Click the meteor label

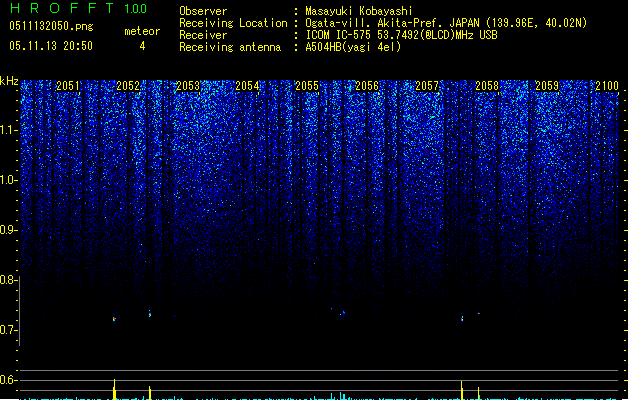point(142,31)
